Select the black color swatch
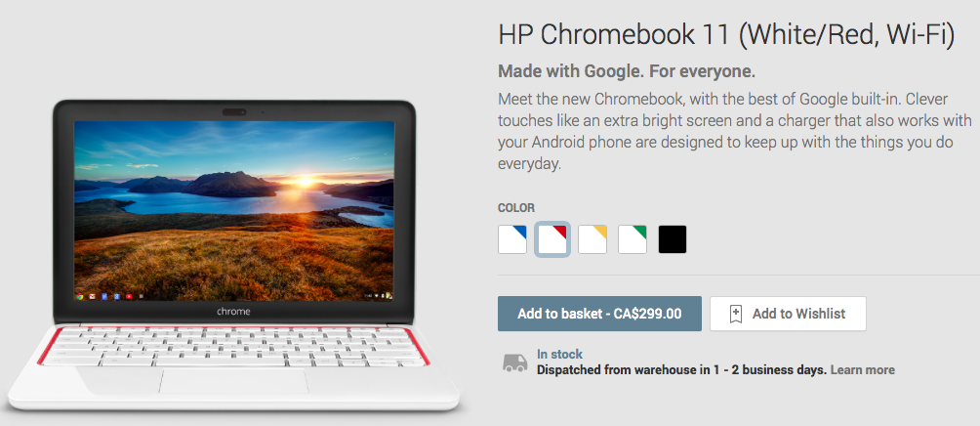The width and height of the screenshot is (980, 426). pyautogui.click(x=673, y=239)
